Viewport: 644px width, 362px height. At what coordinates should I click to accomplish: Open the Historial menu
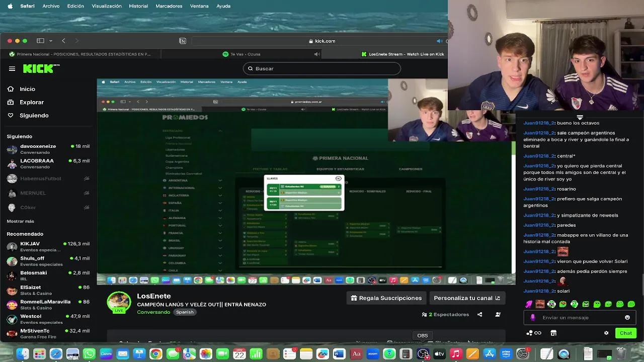click(138, 6)
